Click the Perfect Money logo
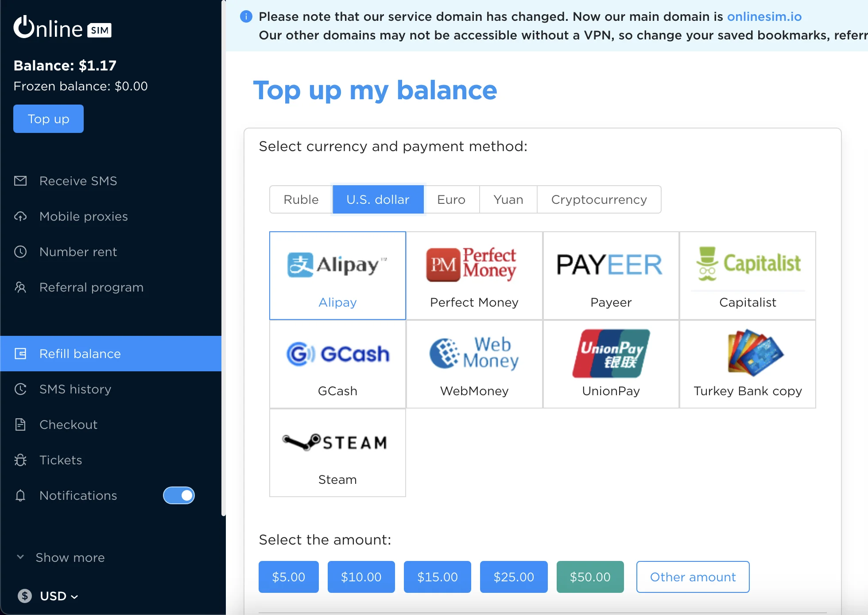This screenshot has height=615, width=868. click(472, 265)
